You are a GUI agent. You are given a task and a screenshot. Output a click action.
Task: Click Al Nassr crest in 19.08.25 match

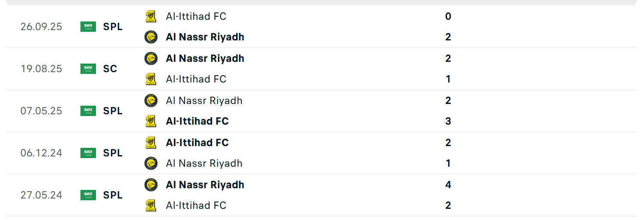tap(151, 58)
